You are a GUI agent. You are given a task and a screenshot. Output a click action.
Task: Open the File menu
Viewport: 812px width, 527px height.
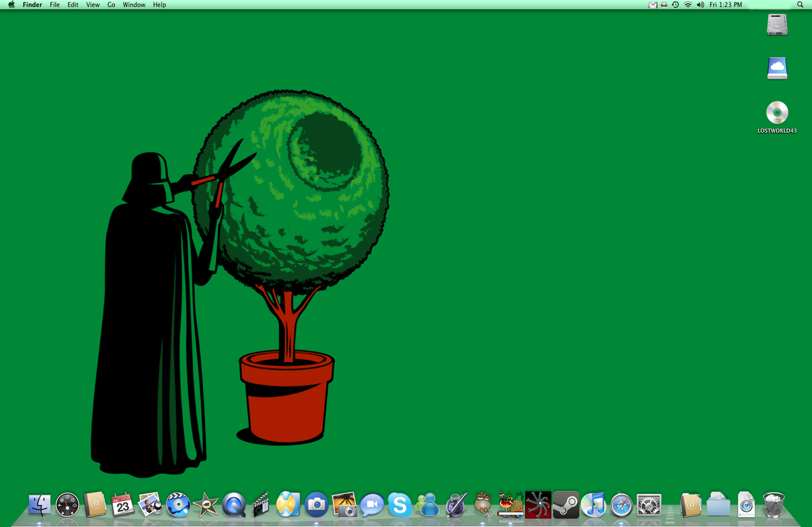pyautogui.click(x=55, y=4)
